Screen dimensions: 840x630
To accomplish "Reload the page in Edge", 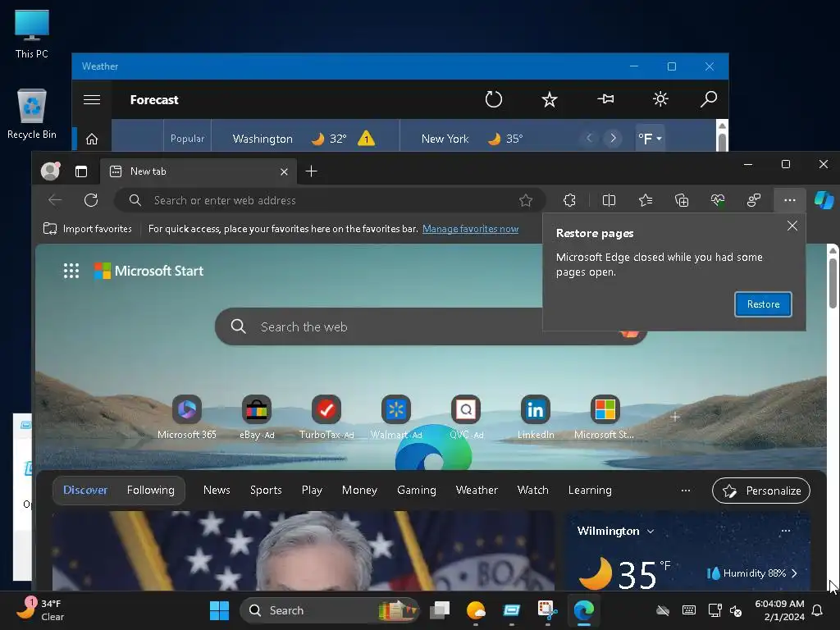I will [91, 200].
